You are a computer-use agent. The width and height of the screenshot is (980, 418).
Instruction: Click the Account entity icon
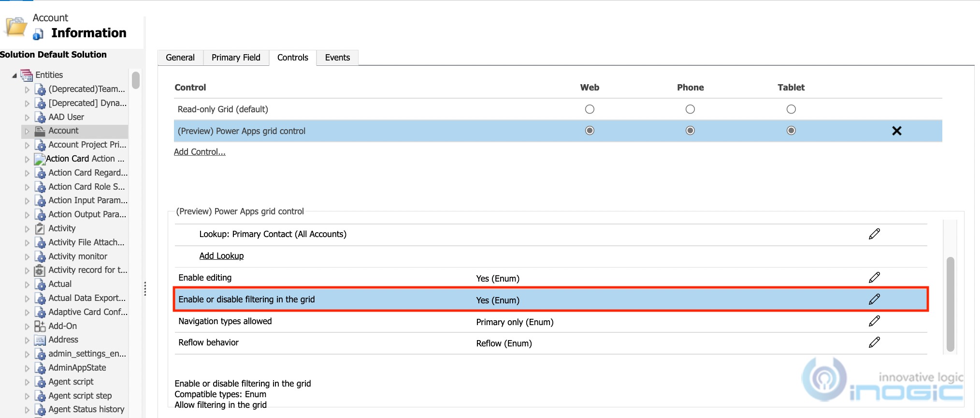[x=40, y=131]
